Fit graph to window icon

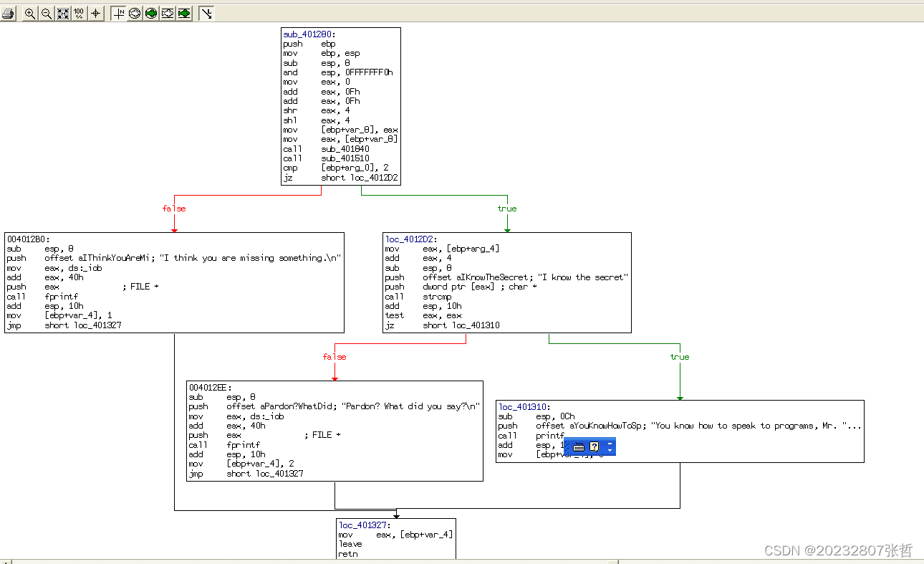click(x=63, y=14)
